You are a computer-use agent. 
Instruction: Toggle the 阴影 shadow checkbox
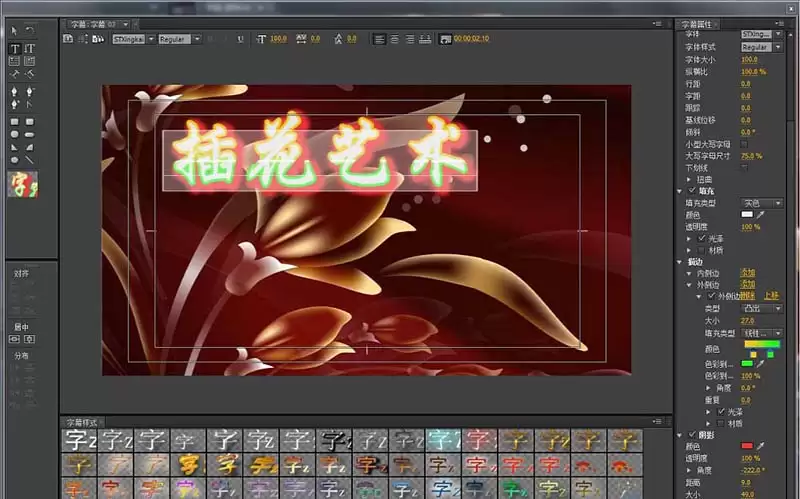[692, 435]
